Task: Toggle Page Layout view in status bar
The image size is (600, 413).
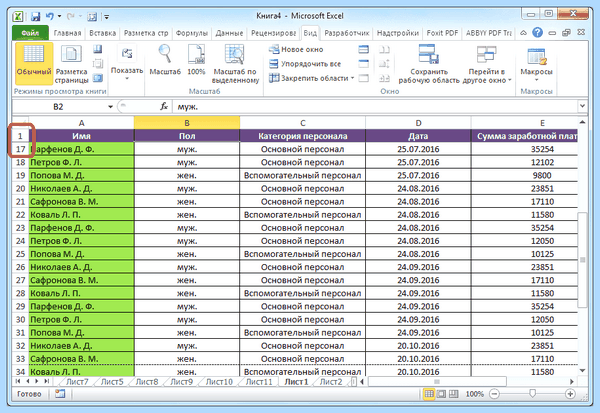Action: pyautogui.click(x=441, y=393)
